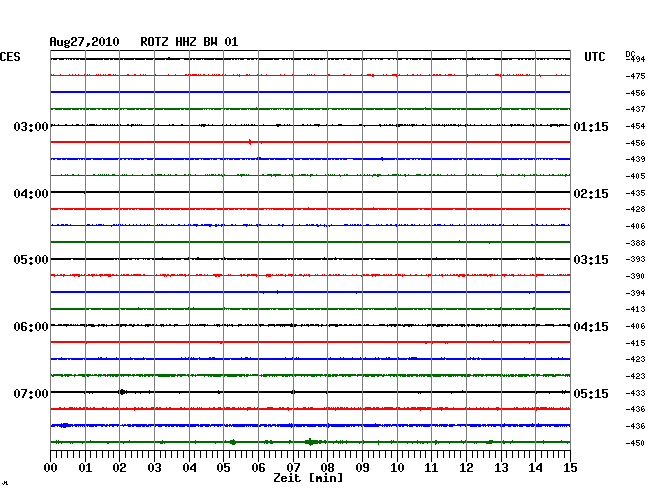Click the 05:15 UTC time label

tap(591, 393)
